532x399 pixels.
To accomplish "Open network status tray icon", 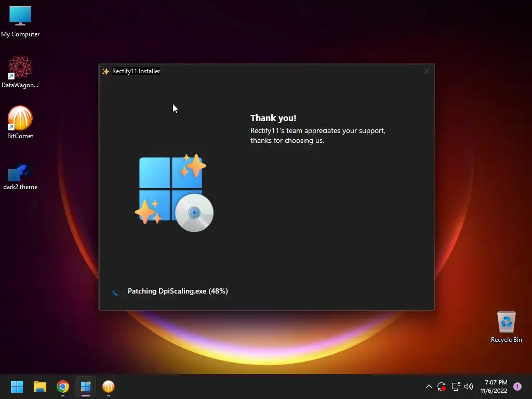I will pyautogui.click(x=456, y=387).
